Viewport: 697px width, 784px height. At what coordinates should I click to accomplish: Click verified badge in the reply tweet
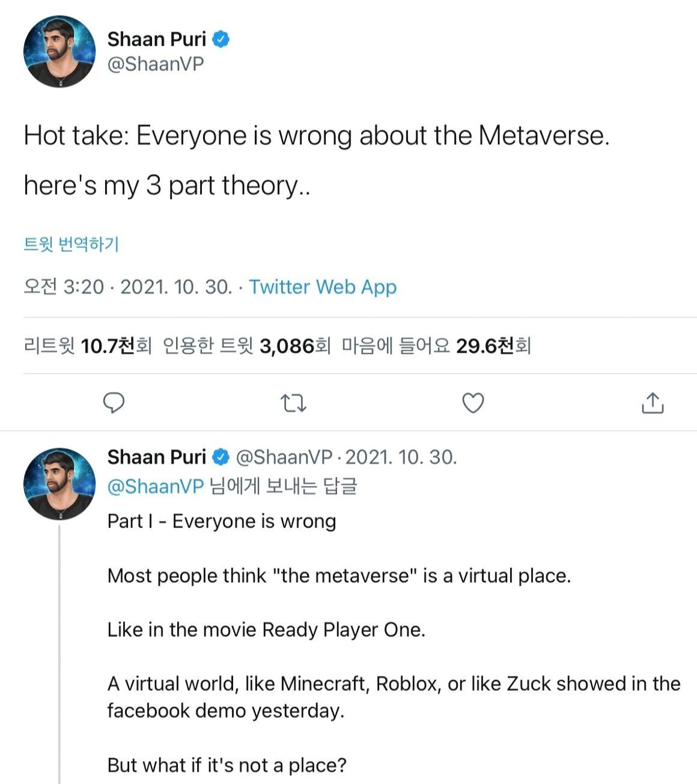(221, 457)
